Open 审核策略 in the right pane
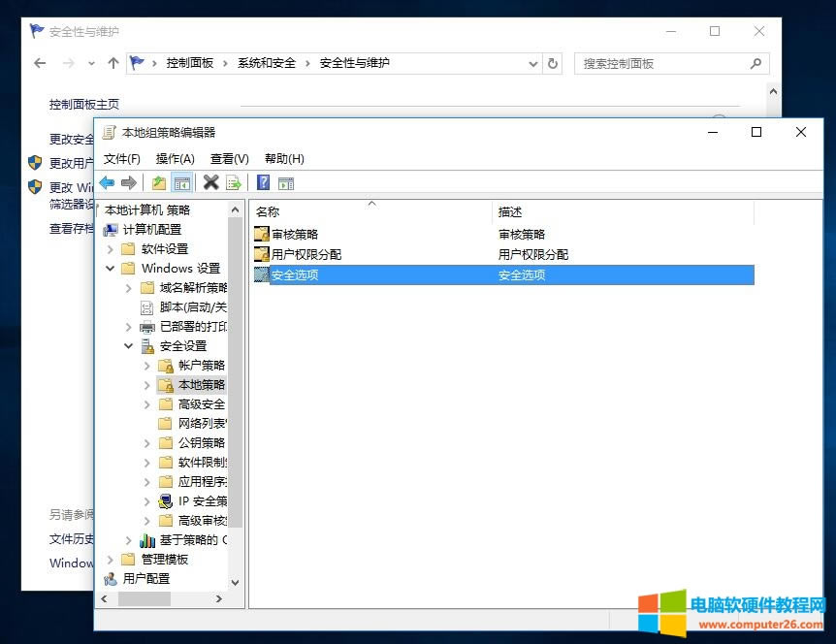836x644 pixels. (294, 234)
